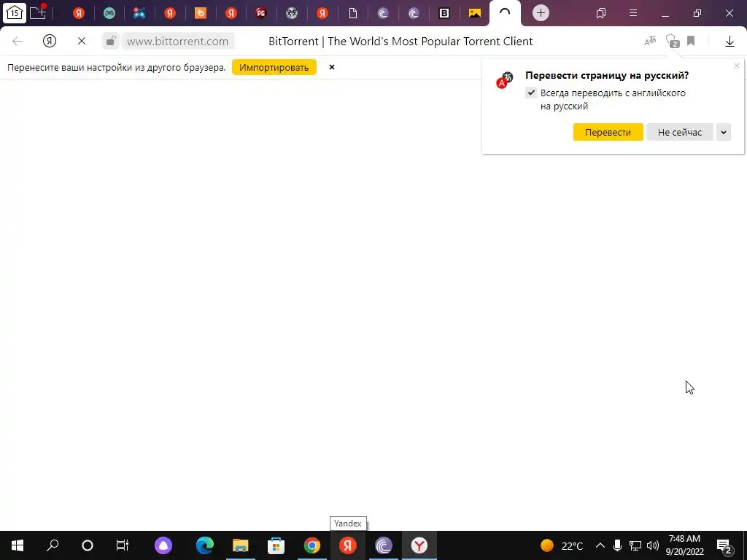The width and height of the screenshot is (747, 560).
Task: Open the tab counter showing 15
Action: (15, 13)
